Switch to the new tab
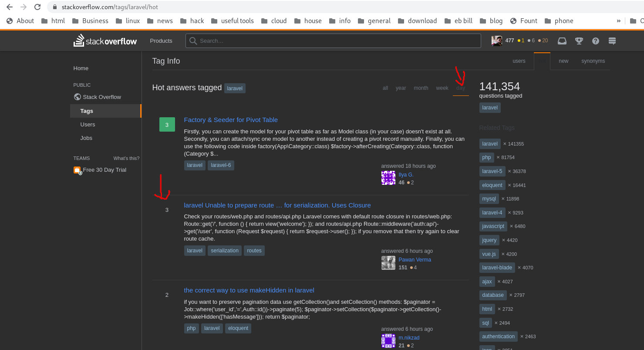 563,61
